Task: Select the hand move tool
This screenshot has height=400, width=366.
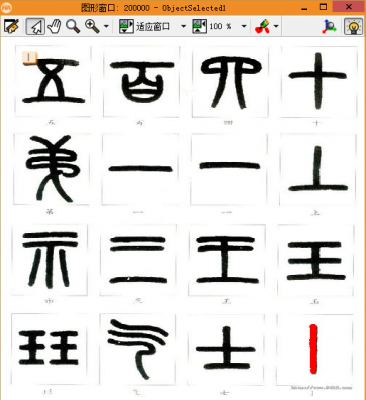Action: point(54,26)
